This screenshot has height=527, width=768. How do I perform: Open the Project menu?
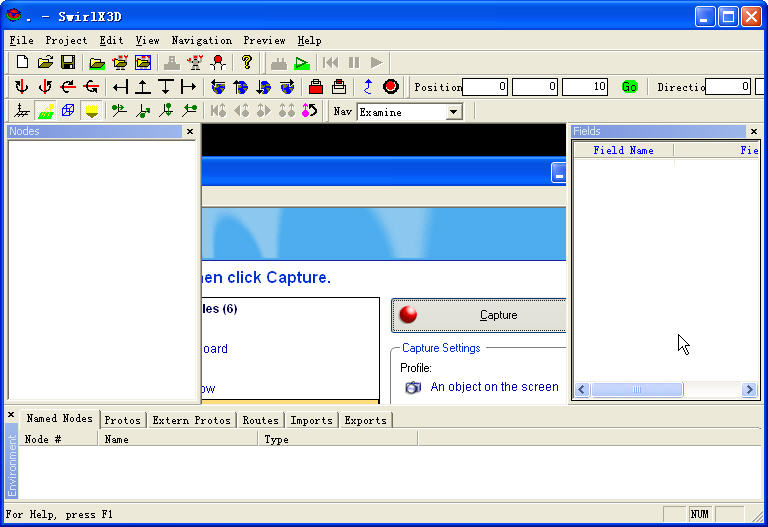pyautogui.click(x=66, y=40)
